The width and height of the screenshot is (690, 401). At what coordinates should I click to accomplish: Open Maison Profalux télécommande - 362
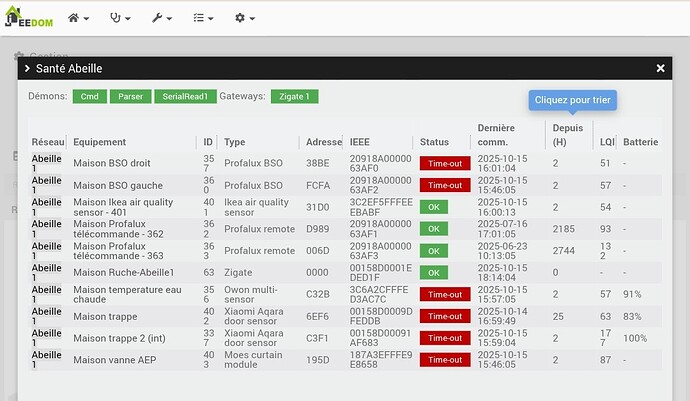click(x=118, y=229)
